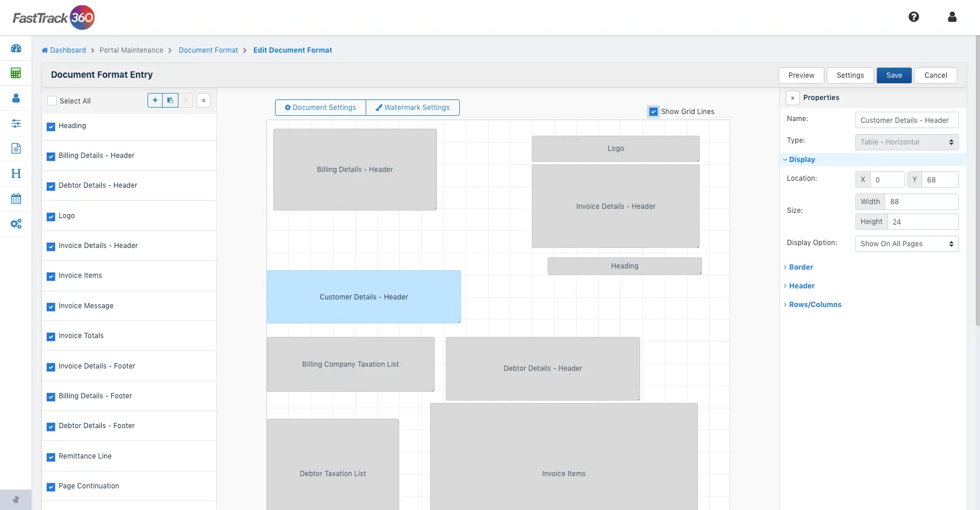The image size is (980, 510).
Task: Click the Document Format breadcrumb link
Action: pos(208,50)
